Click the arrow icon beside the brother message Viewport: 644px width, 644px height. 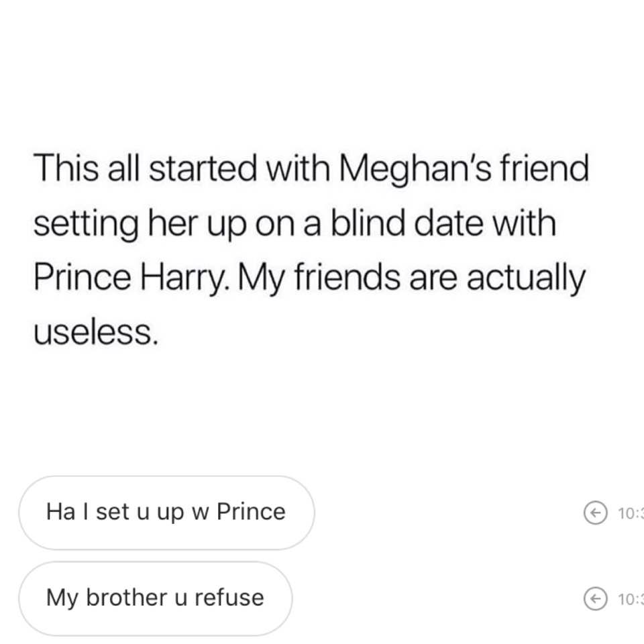coord(595,598)
